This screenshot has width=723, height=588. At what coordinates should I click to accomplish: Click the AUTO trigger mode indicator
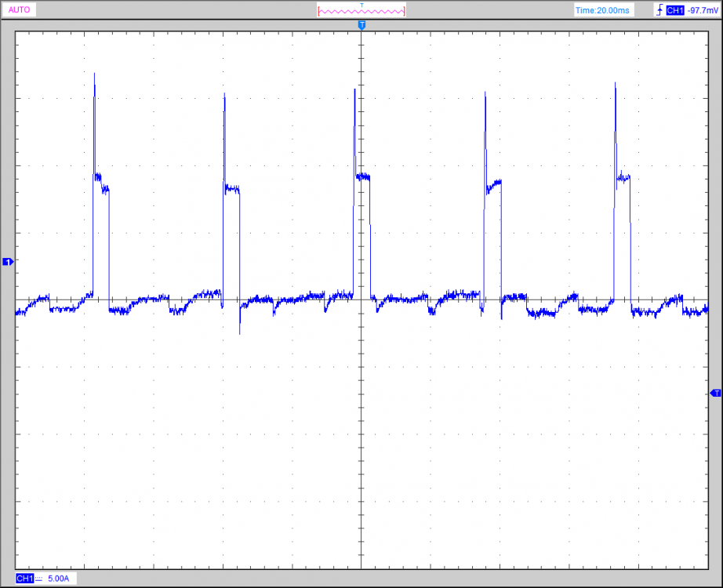(20, 10)
